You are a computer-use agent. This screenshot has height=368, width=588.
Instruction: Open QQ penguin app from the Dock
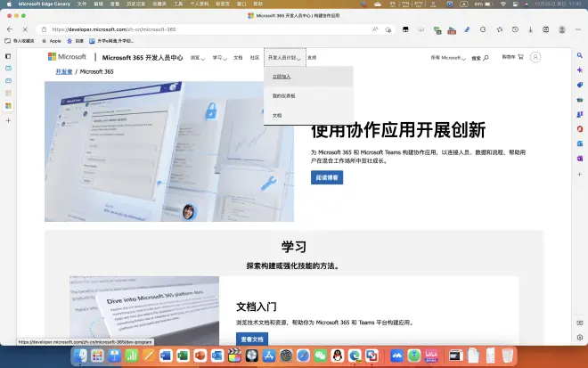(338, 356)
